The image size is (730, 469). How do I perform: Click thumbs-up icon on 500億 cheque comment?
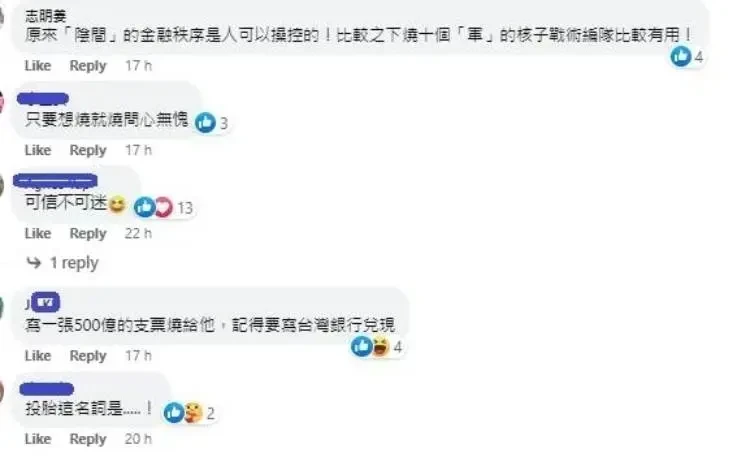pyautogui.click(x=362, y=347)
